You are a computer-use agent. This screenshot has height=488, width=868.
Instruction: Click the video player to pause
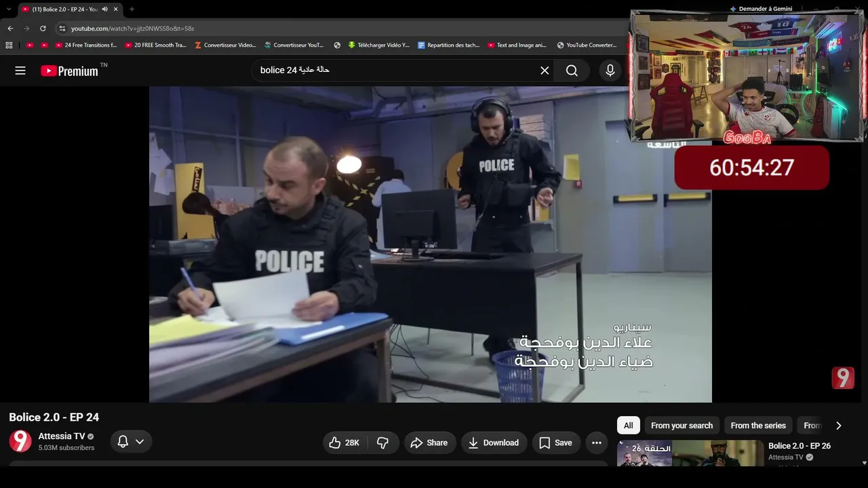(x=431, y=244)
